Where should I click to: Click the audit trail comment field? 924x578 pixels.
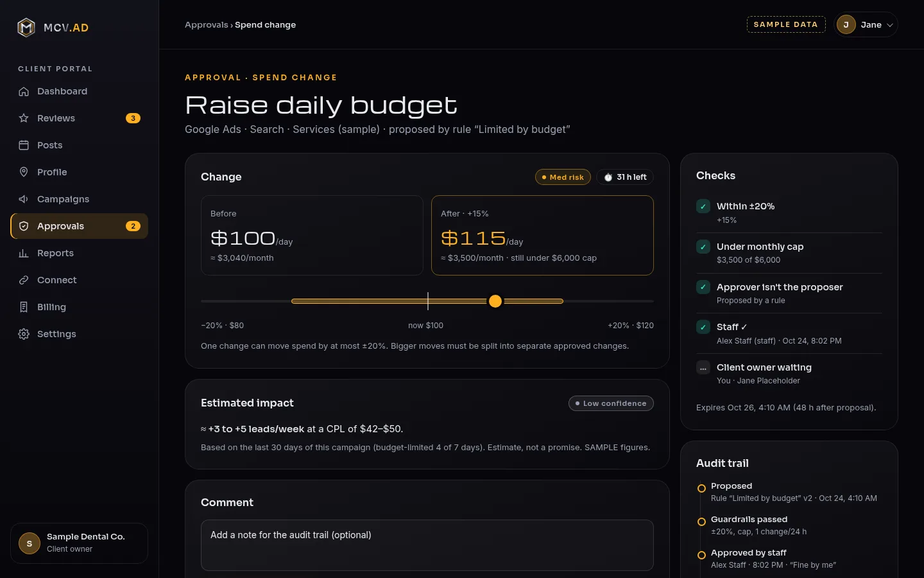coord(427,545)
